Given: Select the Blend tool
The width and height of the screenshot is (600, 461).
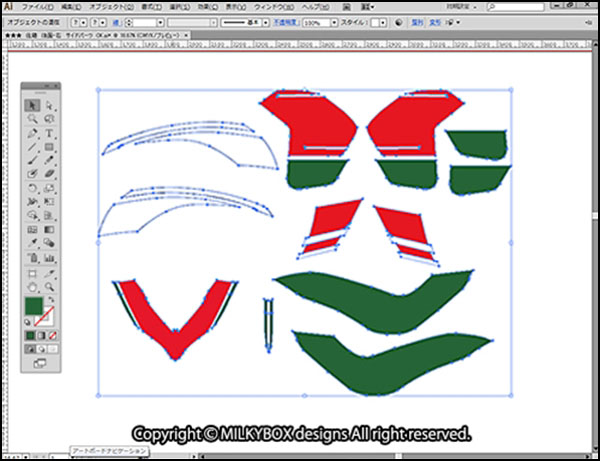Looking at the screenshot, I should click(49, 243).
